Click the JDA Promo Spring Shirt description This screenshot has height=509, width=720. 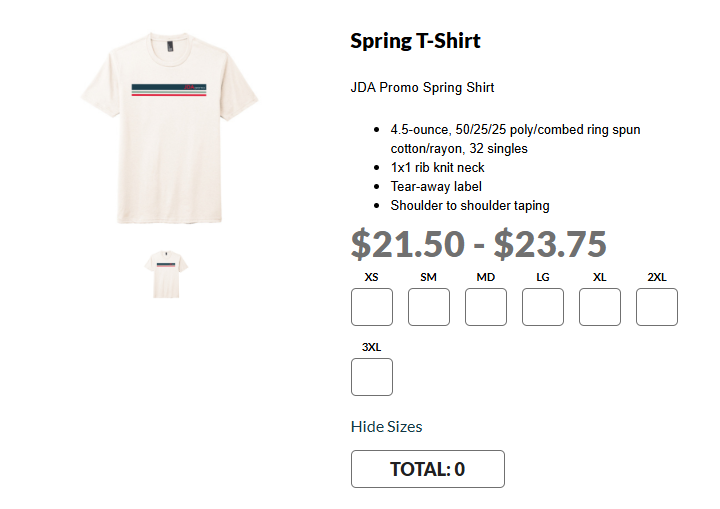[x=422, y=88]
